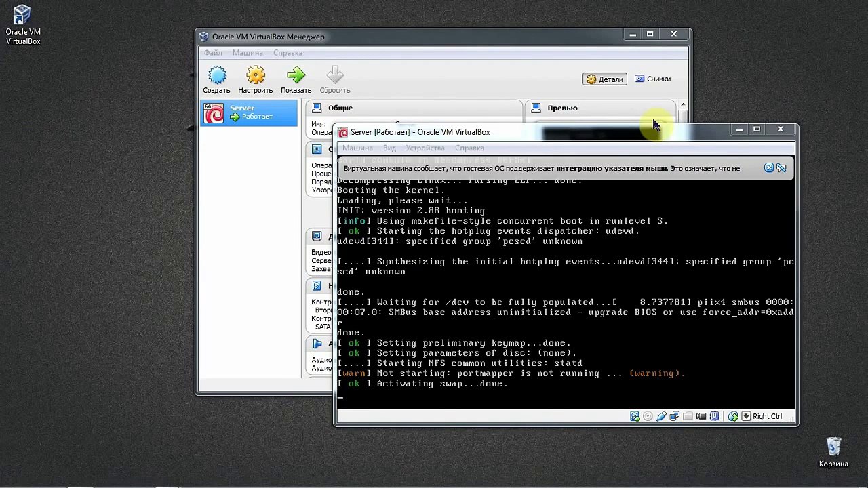This screenshot has width=868, height=488.
Task: Switch to the Детали view
Action: coord(604,79)
